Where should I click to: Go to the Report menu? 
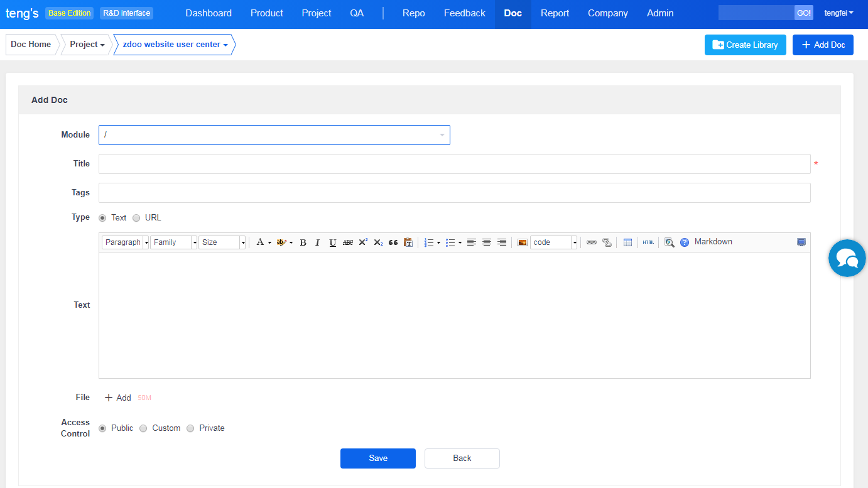(555, 13)
